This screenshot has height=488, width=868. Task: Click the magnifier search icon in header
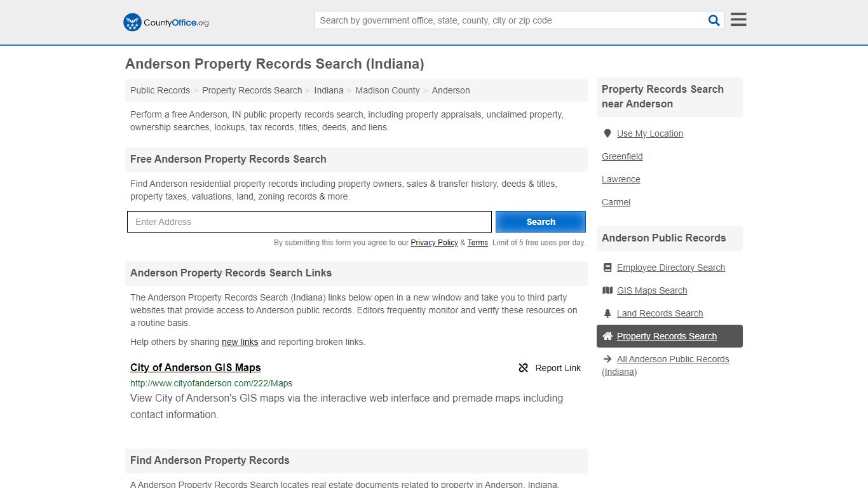tap(714, 20)
